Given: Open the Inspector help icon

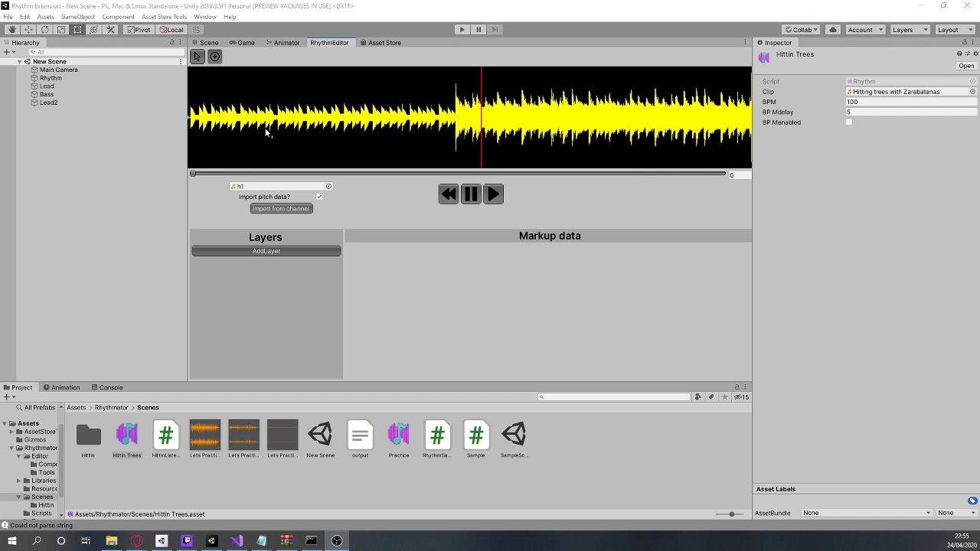Looking at the screenshot, I should (x=959, y=54).
